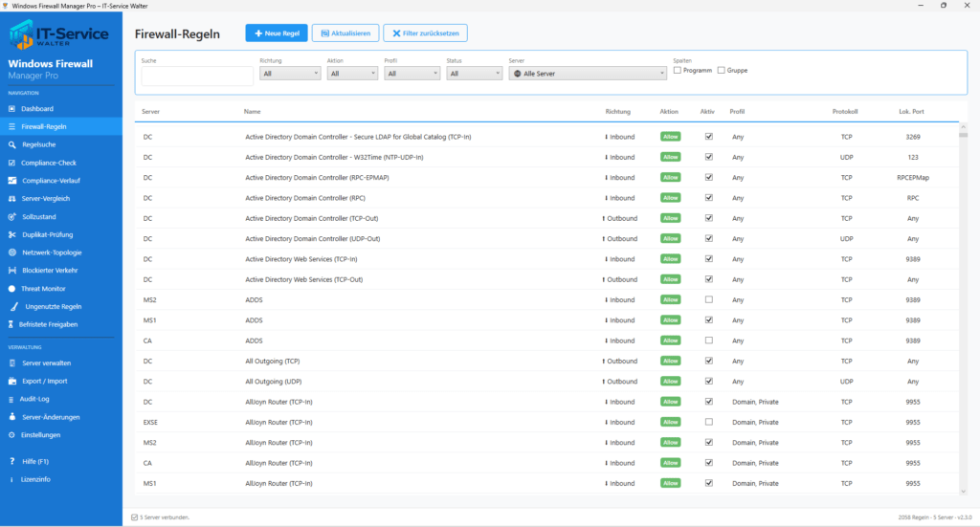Click the Threat Monitor icon

pos(11,289)
